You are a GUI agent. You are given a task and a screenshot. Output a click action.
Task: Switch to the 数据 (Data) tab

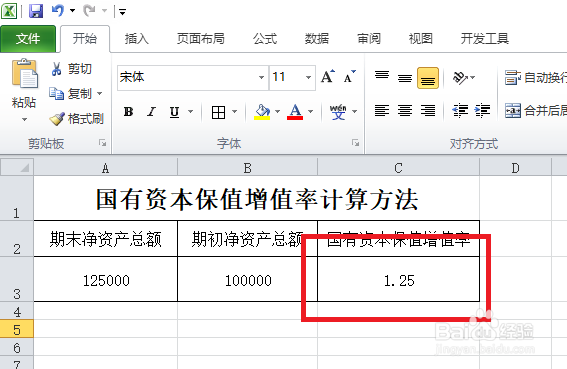pos(317,39)
